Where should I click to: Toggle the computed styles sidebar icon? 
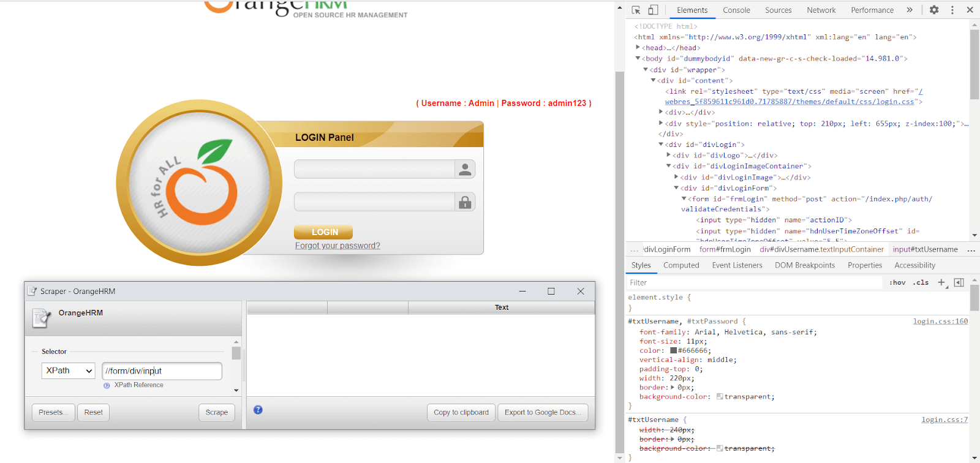click(x=959, y=282)
